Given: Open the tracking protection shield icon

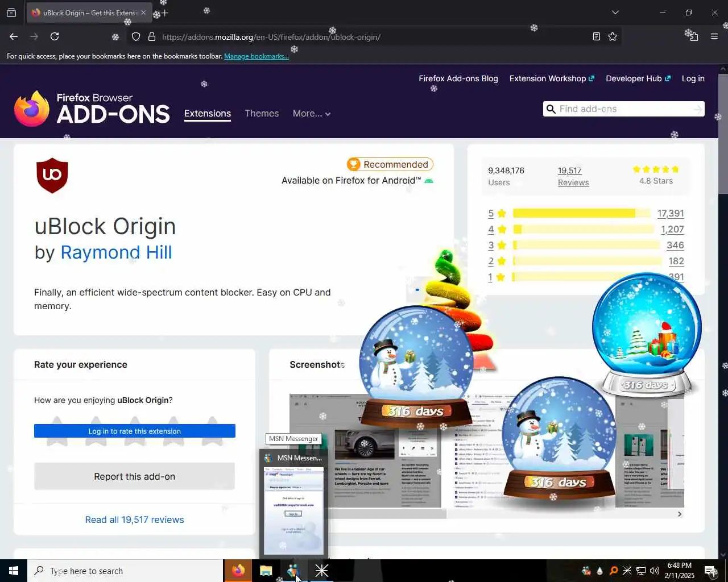Looking at the screenshot, I should (x=136, y=36).
